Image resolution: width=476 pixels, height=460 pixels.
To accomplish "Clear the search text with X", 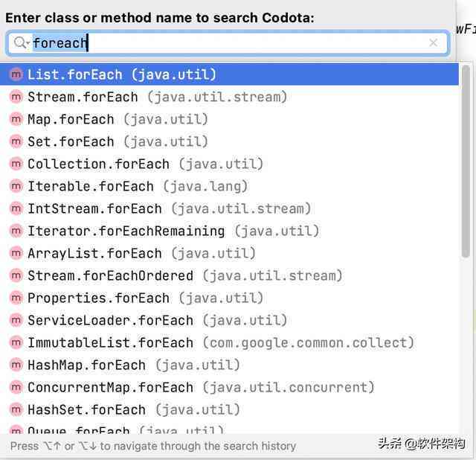I will click(434, 42).
